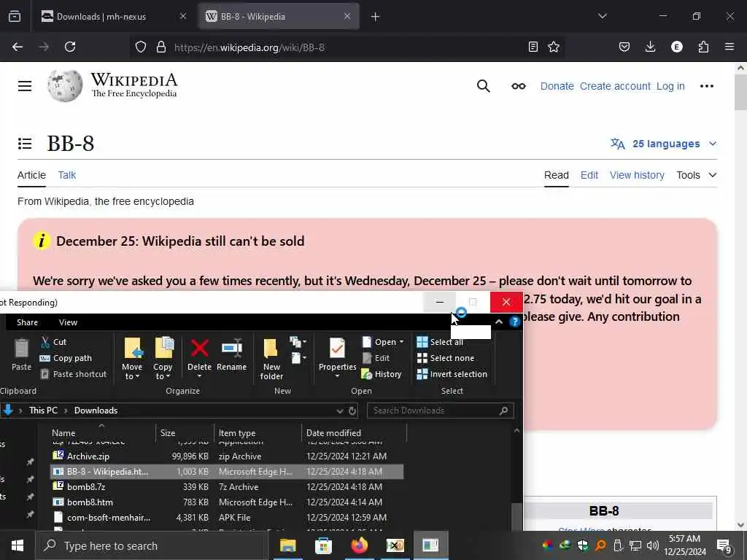Click Properties in Explorer ribbon
Screen dimensions: 747x560
(x=337, y=357)
